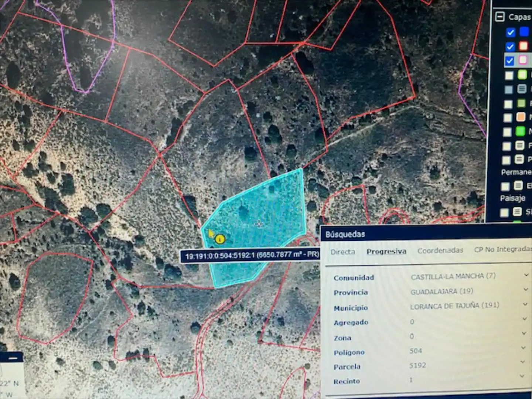This screenshot has width=532, height=399.
Task: Click the Municipio field label
Action: click(x=351, y=308)
